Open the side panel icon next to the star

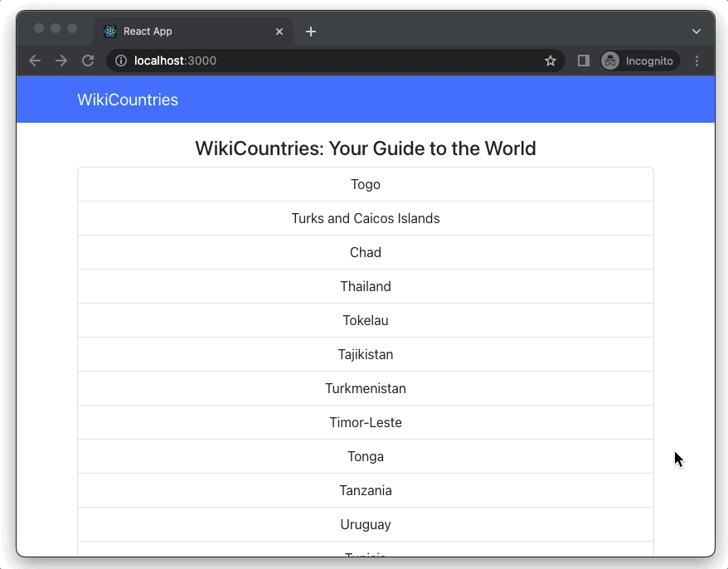[583, 60]
